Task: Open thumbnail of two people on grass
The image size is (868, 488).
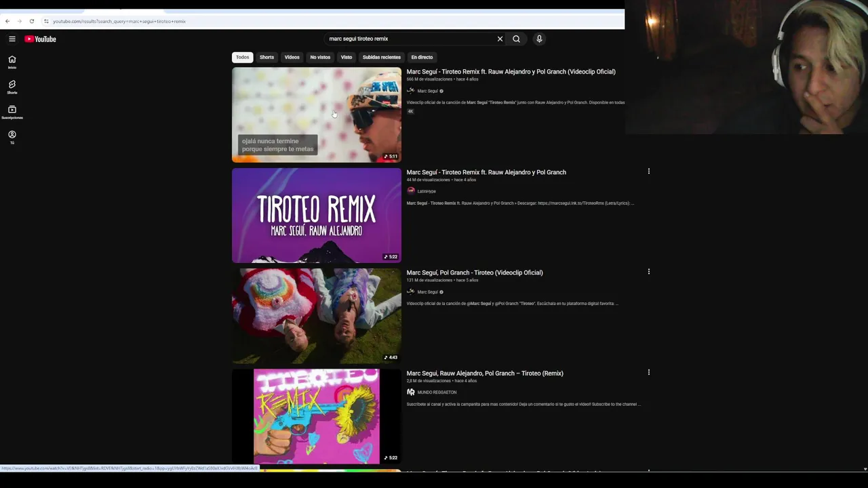Action: point(317,316)
